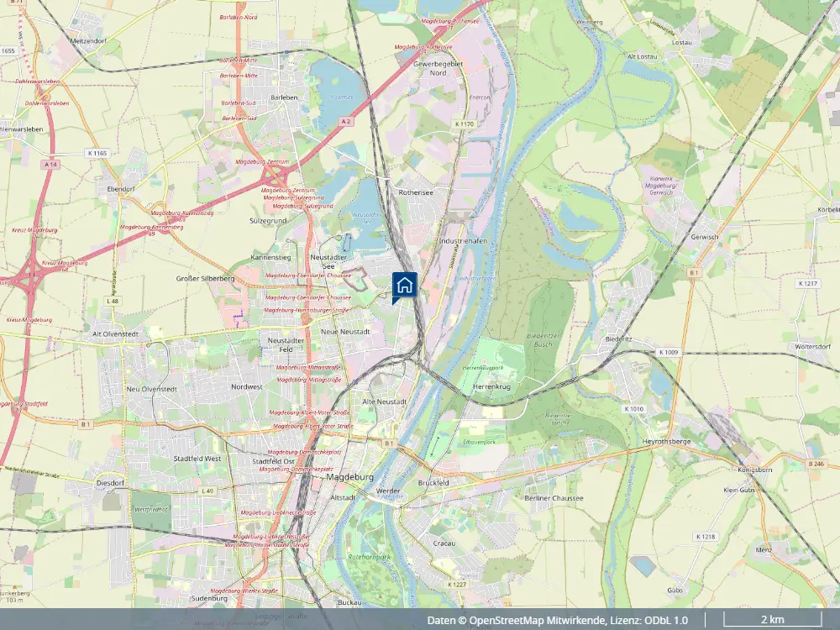Click the 2 km scale bar
This screenshot has width=840, height=630.
tap(773, 620)
